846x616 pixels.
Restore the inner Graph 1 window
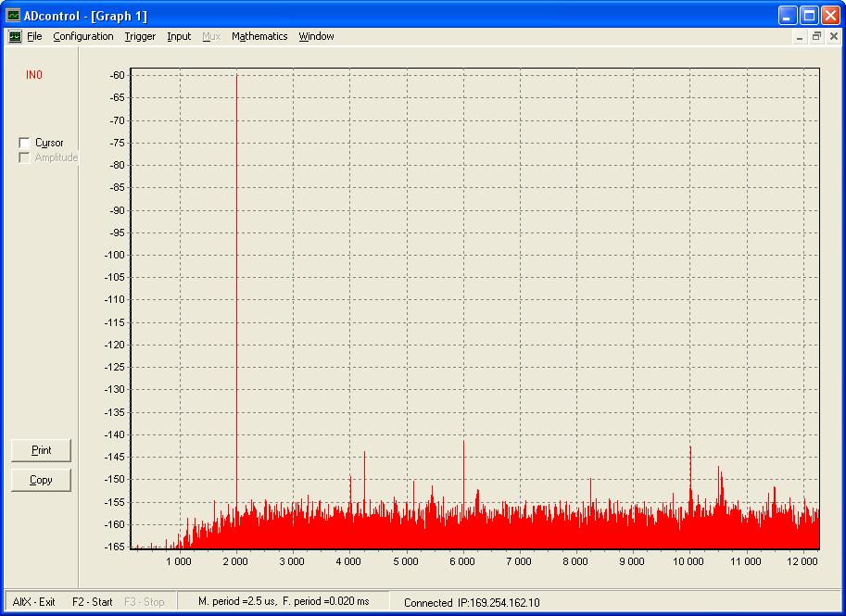(x=817, y=36)
